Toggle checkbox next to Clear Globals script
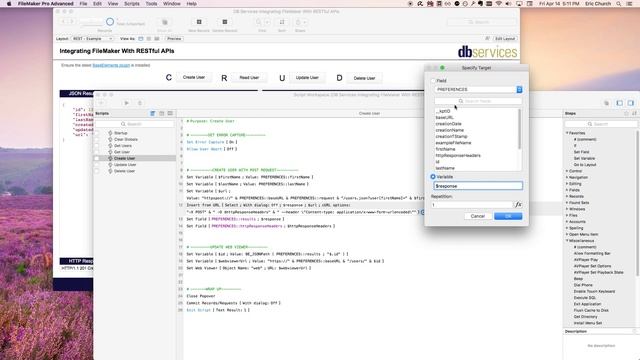Image resolution: width=640 pixels, height=360 pixels. click(97, 140)
